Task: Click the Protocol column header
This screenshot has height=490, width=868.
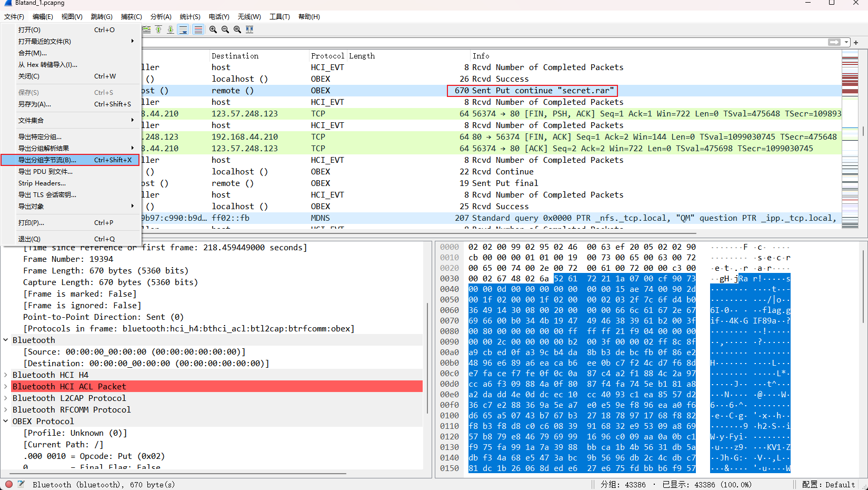Action: (327, 56)
